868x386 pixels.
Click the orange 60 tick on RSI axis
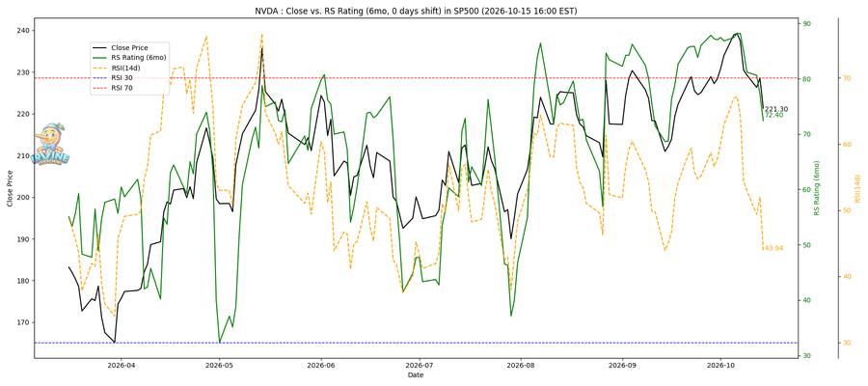pyautogui.click(x=847, y=144)
